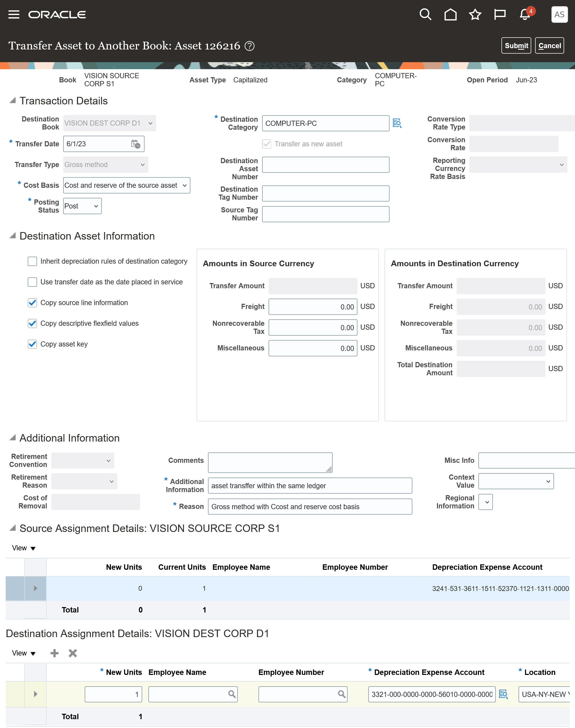
Task: Search for a Destination Category
Action: [397, 123]
